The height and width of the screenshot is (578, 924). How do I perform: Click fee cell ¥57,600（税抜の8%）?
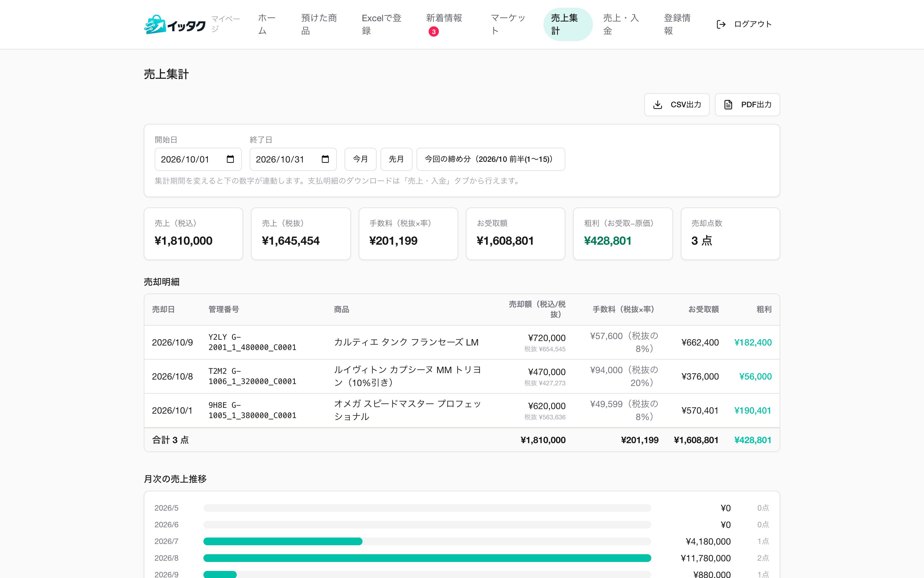pyautogui.click(x=624, y=342)
